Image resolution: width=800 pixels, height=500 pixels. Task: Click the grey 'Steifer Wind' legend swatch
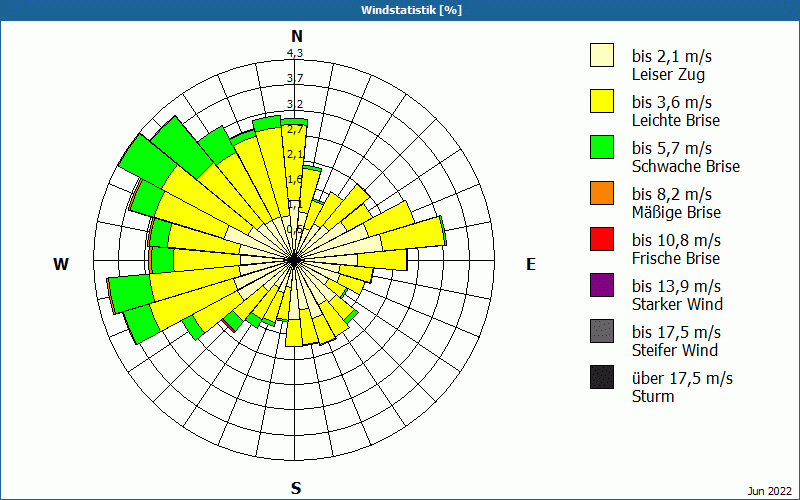[601, 331]
